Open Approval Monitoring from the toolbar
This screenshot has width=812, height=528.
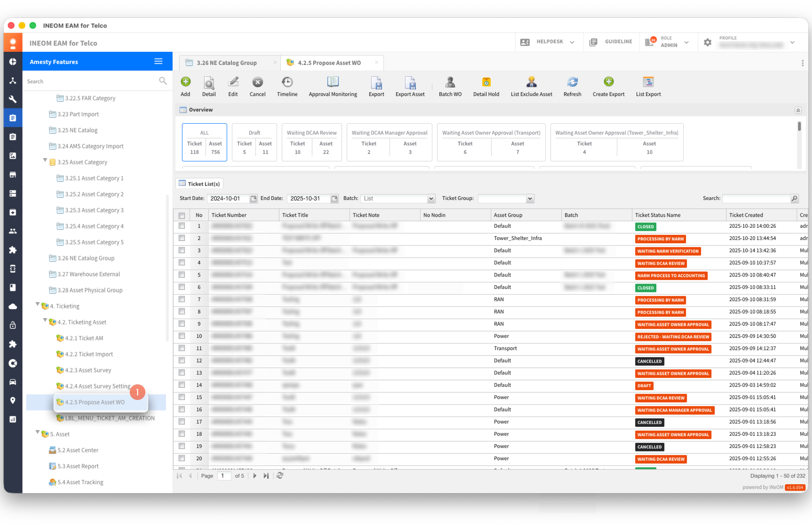click(333, 82)
